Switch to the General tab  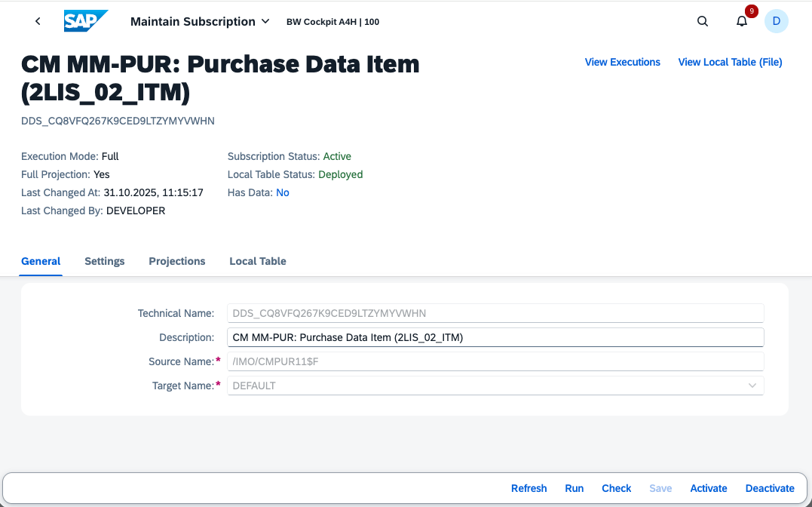[x=41, y=261]
